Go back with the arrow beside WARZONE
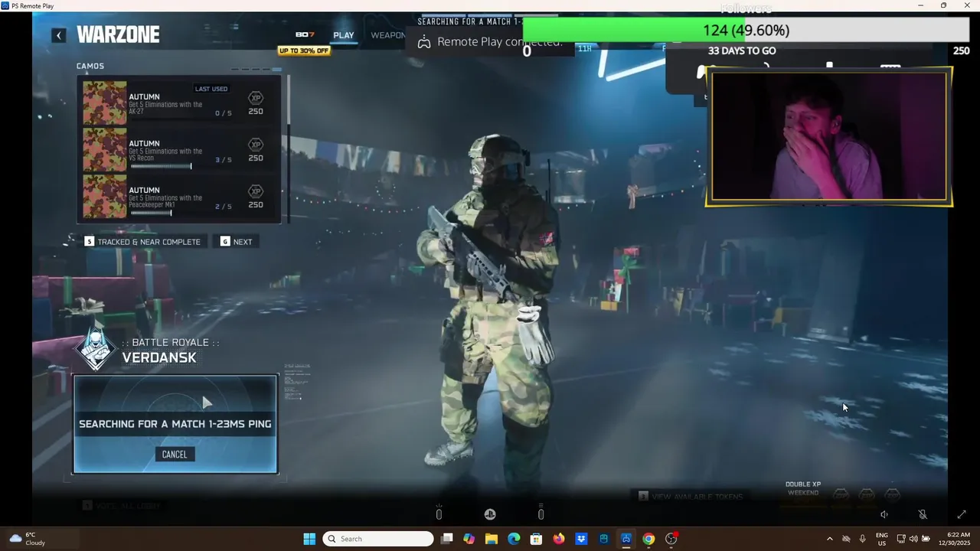The width and height of the screenshot is (980, 551). tap(59, 35)
